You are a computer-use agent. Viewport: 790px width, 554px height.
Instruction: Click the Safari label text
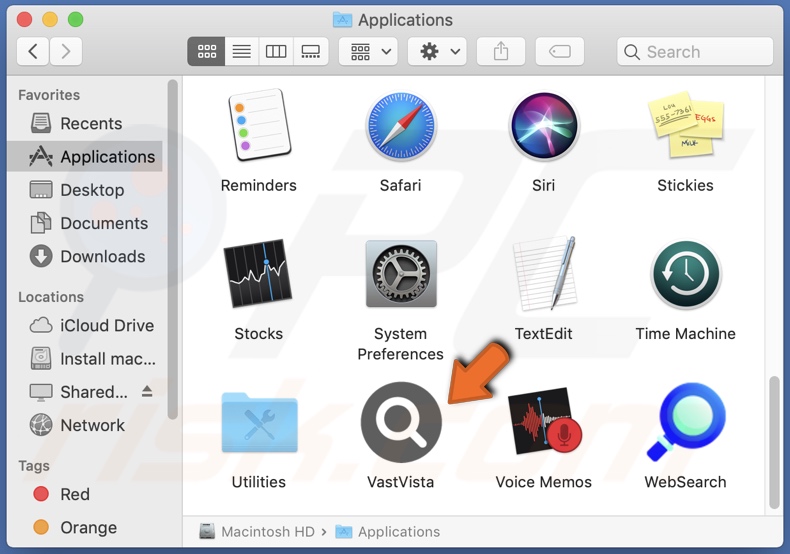pos(401,185)
